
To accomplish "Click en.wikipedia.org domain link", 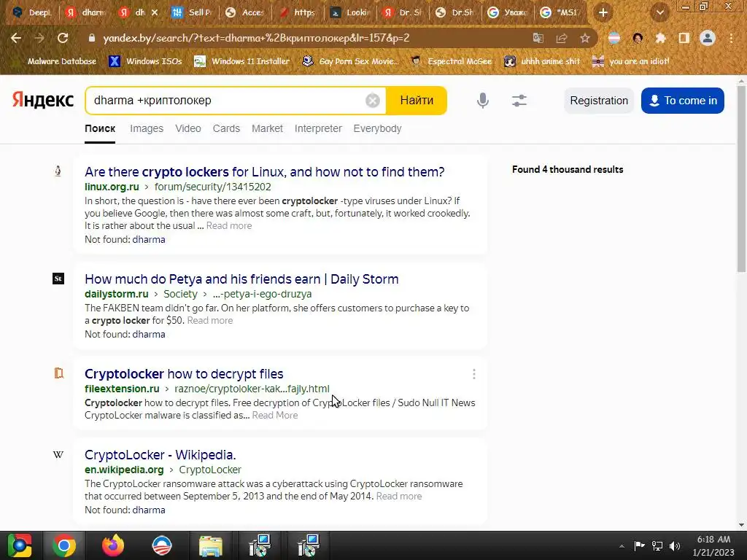I will [124, 470].
